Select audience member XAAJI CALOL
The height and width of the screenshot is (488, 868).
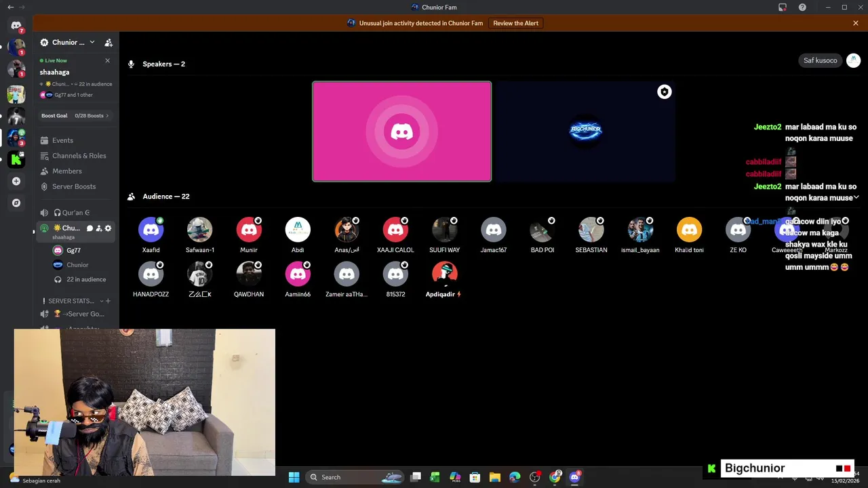click(x=395, y=235)
